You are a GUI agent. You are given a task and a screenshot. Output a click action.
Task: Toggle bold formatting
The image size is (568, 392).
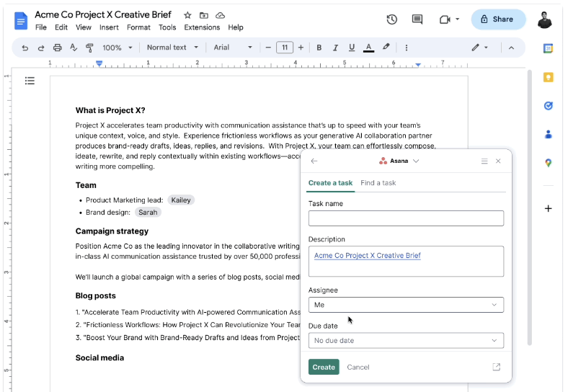click(x=319, y=48)
